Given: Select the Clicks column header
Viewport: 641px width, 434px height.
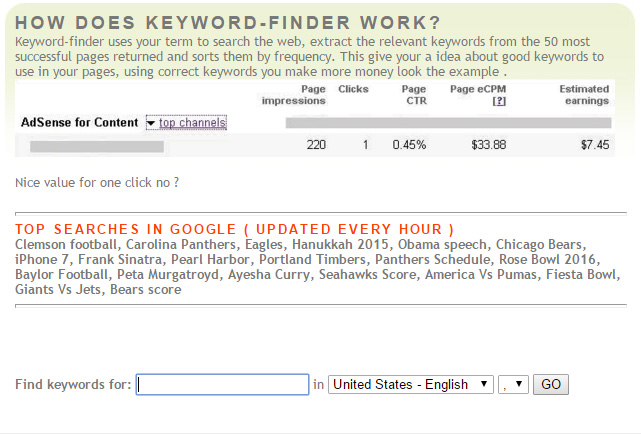Looking at the screenshot, I should pos(353,88).
